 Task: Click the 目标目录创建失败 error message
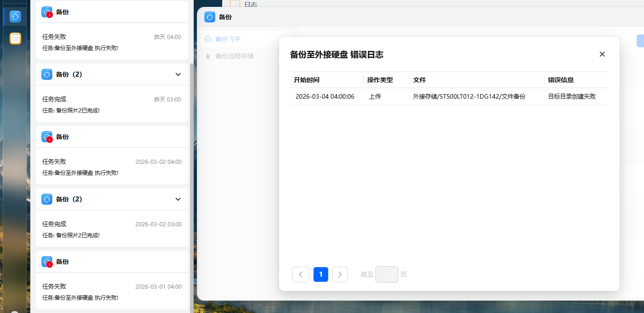point(572,96)
